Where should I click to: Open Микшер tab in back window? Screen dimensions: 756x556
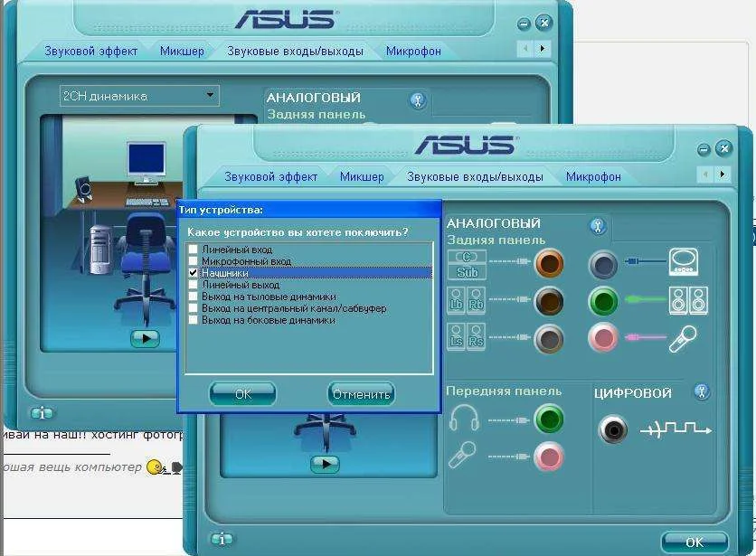point(182,51)
